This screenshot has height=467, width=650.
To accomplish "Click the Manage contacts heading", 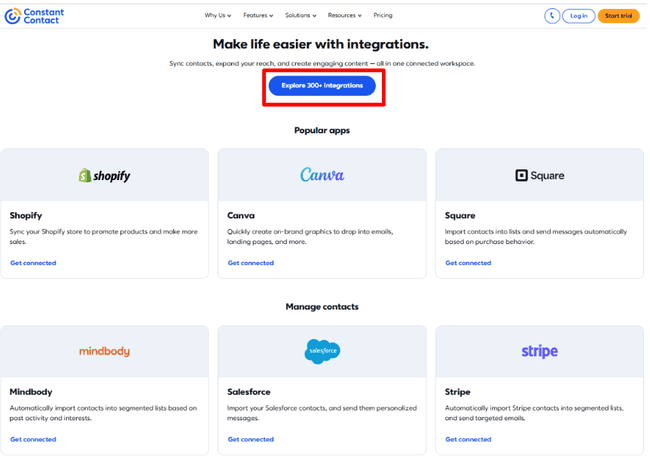I will tap(323, 308).
